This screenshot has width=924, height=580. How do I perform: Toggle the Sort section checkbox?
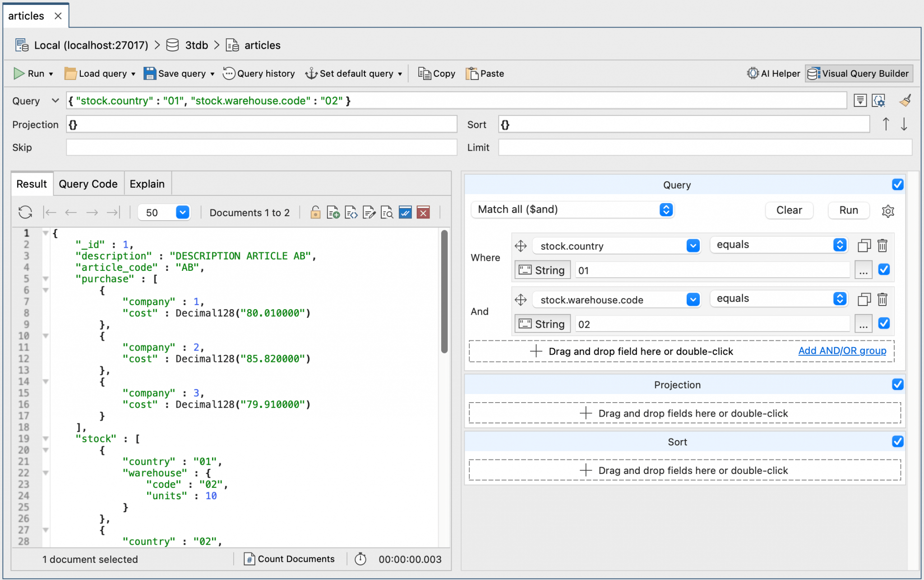(x=897, y=441)
